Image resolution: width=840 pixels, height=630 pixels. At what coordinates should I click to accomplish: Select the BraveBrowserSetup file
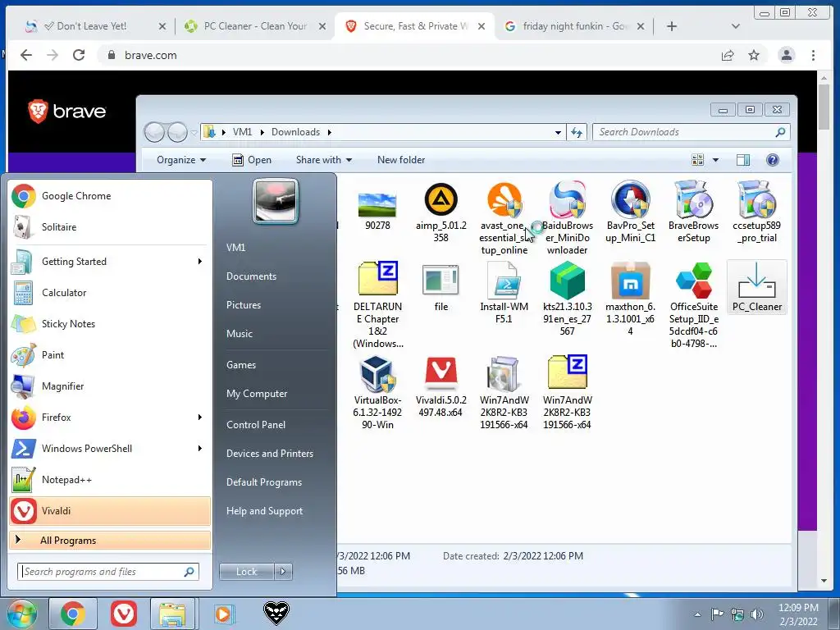[x=694, y=212]
